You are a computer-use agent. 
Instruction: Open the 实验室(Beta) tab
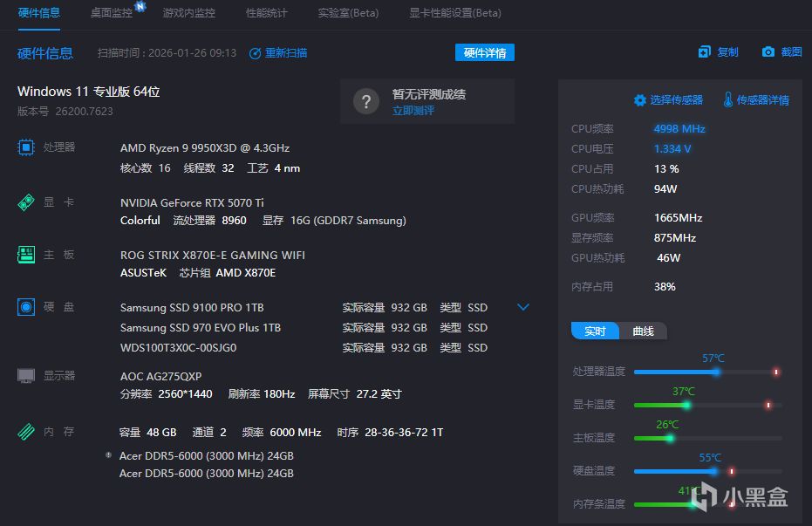coord(348,12)
